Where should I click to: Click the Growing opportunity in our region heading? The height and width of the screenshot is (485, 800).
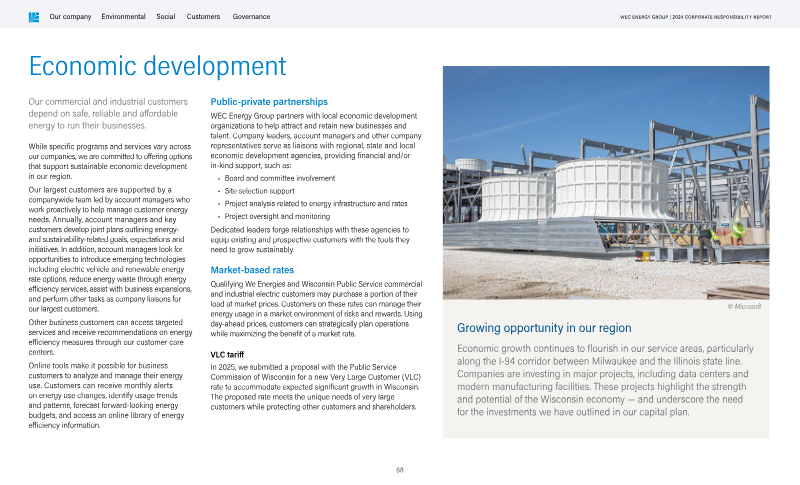click(543, 328)
